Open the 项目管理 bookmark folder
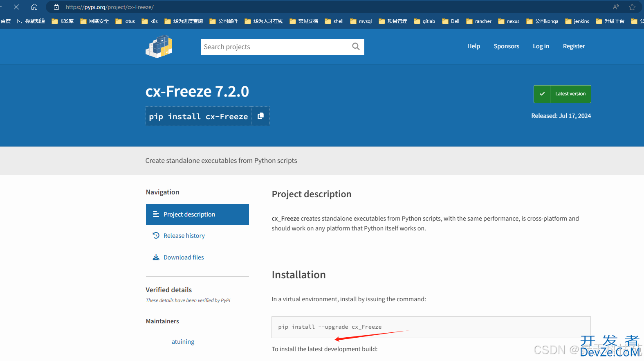The height and width of the screenshot is (361, 644). (393, 21)
